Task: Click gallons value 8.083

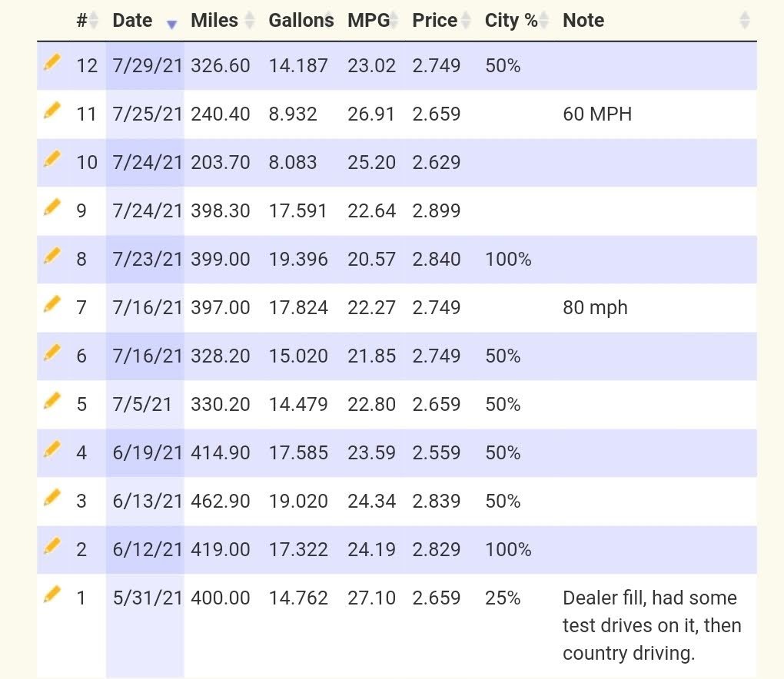Action: (293, 163)
